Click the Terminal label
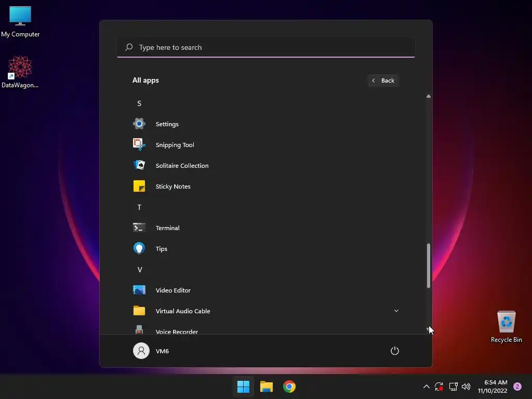Viewport: 532px width, 399px height. pos(168,228)
